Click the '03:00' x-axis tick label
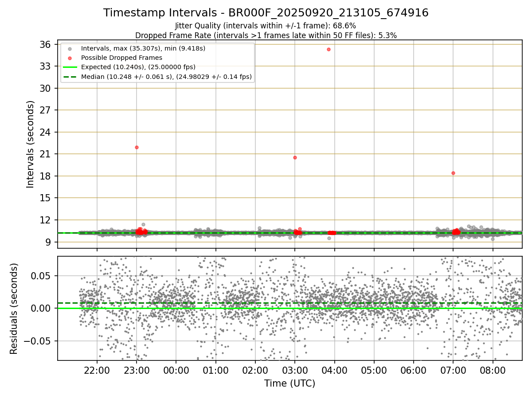 click(295, 371)
